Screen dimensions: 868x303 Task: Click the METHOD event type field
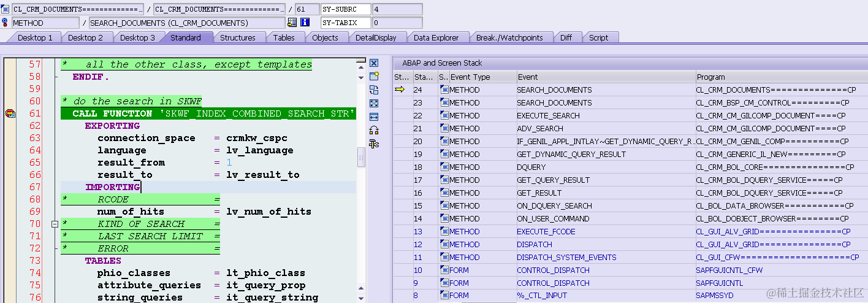tap(45, 23)
